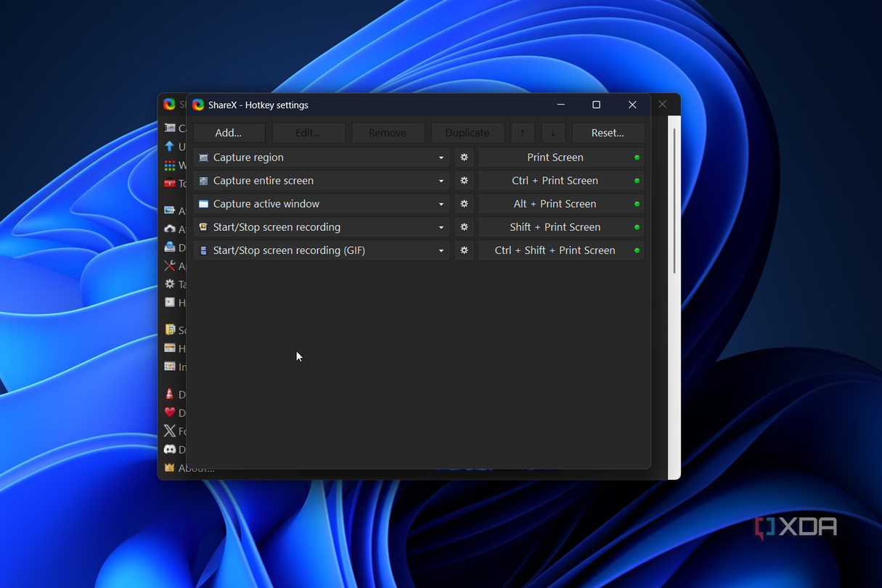Screen dimensions: 882x588
Task: Change the Alt + Print Screen hotkey
Action: coord(560,204)
